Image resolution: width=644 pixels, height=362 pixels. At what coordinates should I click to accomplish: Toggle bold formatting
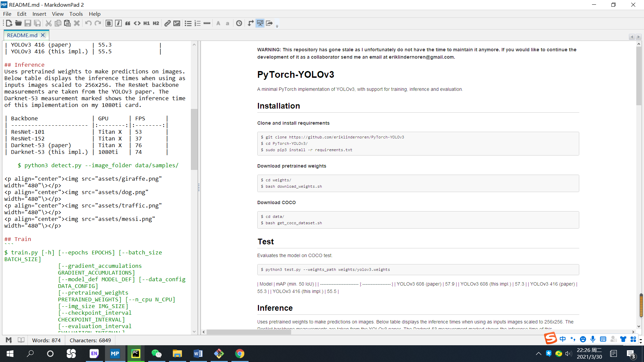pos(109,23)
